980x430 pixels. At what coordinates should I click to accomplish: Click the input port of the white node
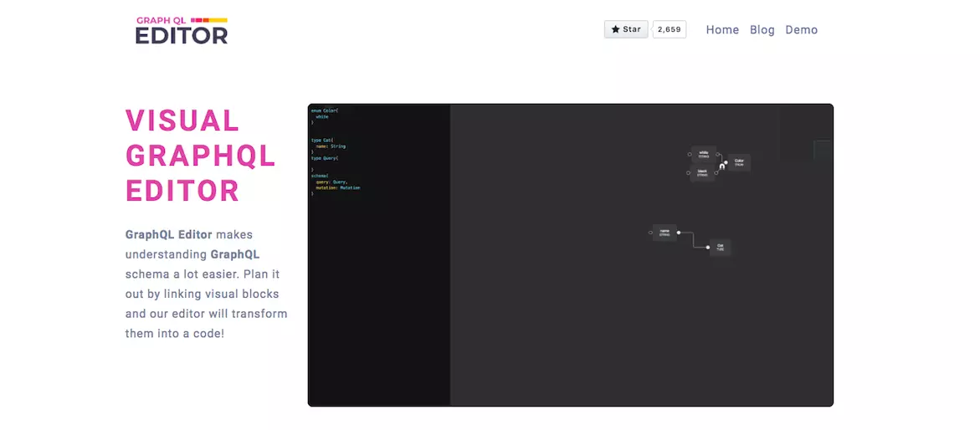[x=690, y=155]
